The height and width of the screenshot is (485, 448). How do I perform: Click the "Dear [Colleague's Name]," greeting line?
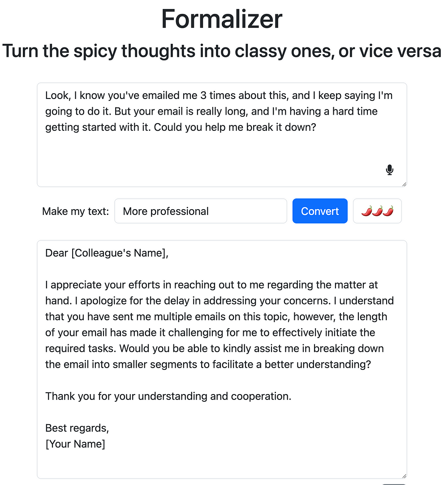pos(107,253)
